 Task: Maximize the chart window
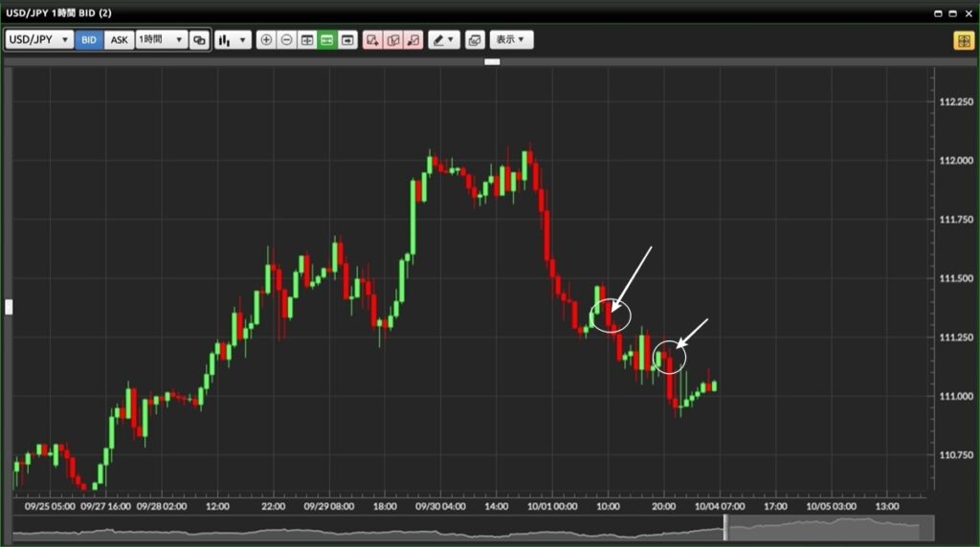point(952,13)
